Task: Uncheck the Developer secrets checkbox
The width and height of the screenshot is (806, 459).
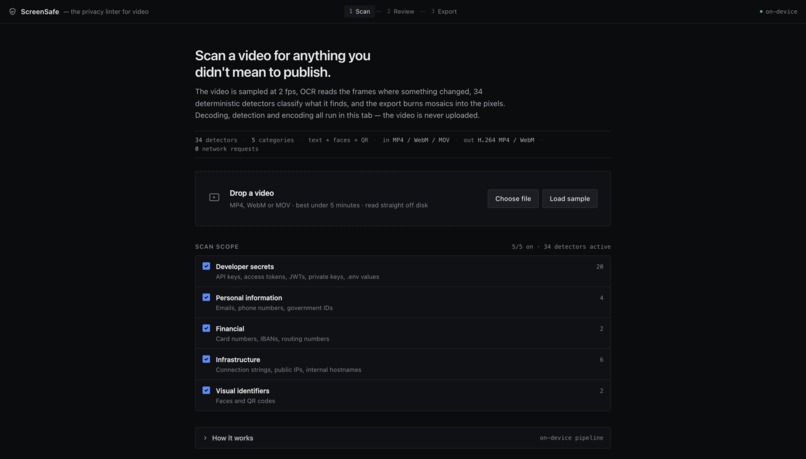Action: [x=206, y=266]
